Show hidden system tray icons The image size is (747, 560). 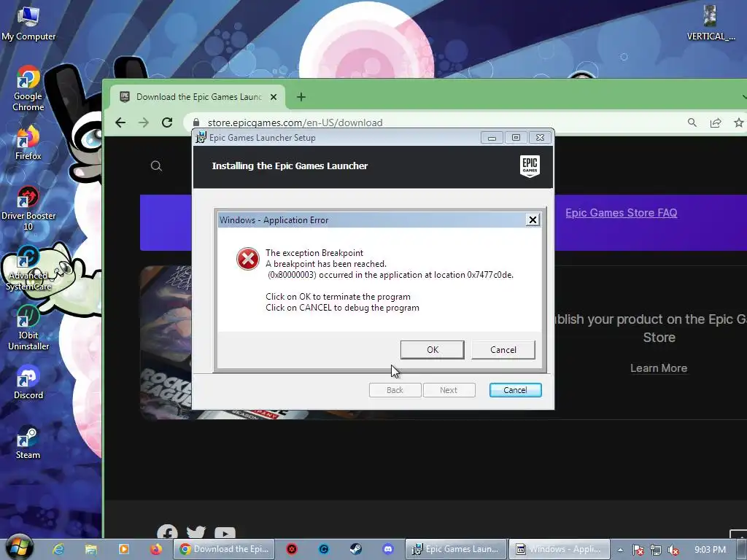coord(620,550)
